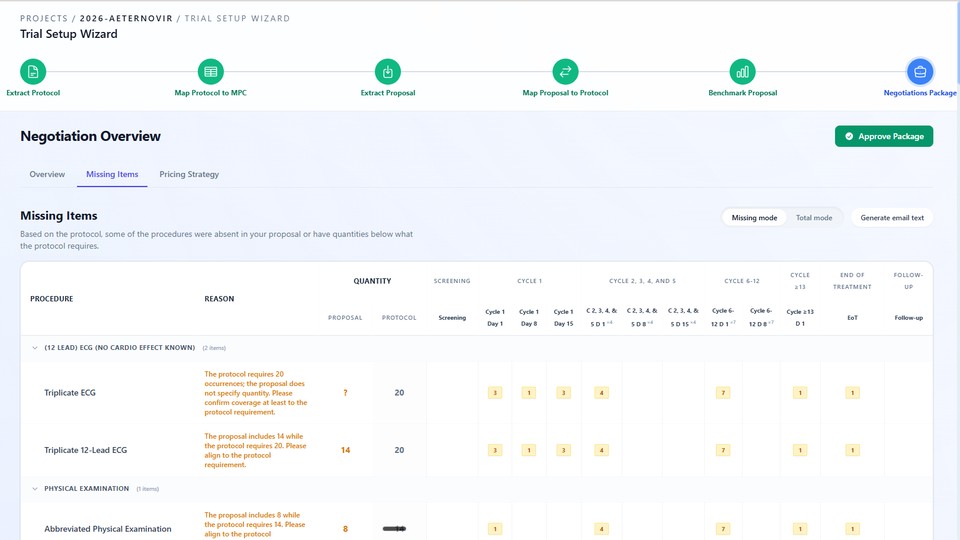
Task: Click the reason text for Triplicate ECG
Action: click(x=256, y=393)
